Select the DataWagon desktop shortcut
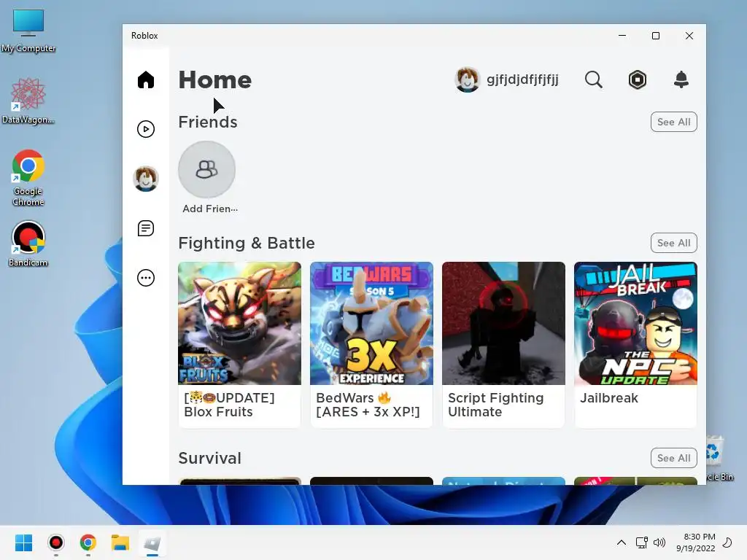This screenshot has width=747, height=560. [x=28, y=101]
